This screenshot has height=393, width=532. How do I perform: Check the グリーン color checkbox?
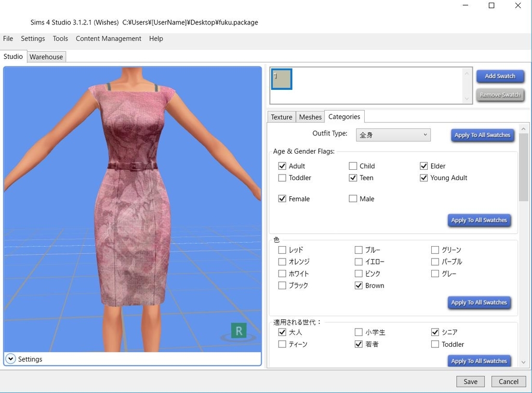[435, 250]
